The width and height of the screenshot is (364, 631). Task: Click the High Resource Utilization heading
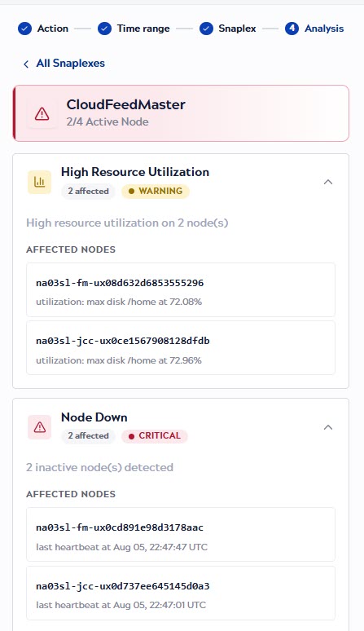[135, 172]
